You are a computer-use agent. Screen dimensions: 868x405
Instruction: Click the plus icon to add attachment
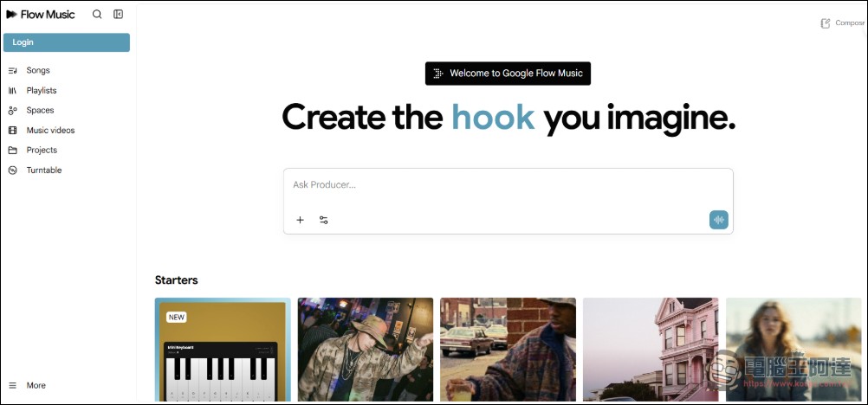[300, 220]
